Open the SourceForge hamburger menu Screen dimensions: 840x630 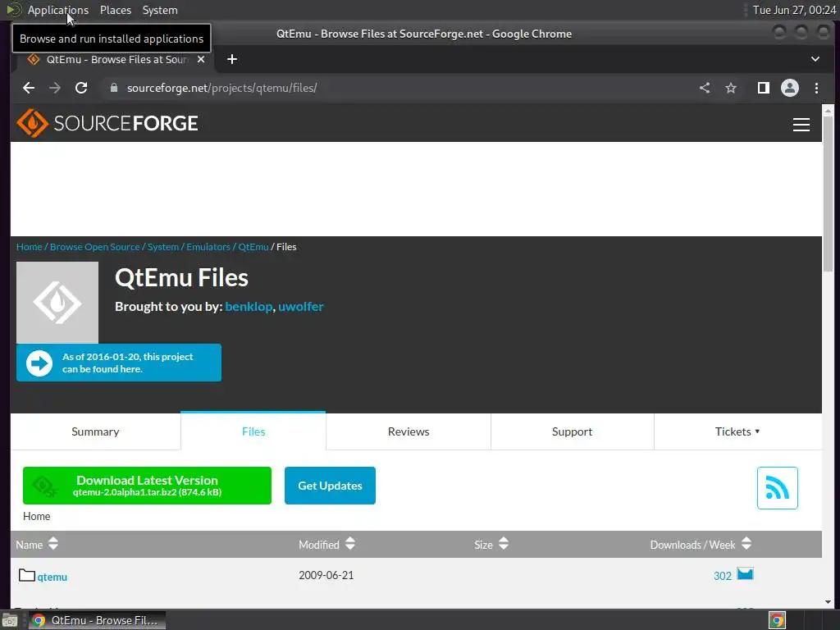pyautogui.click(x=801, y=125)
